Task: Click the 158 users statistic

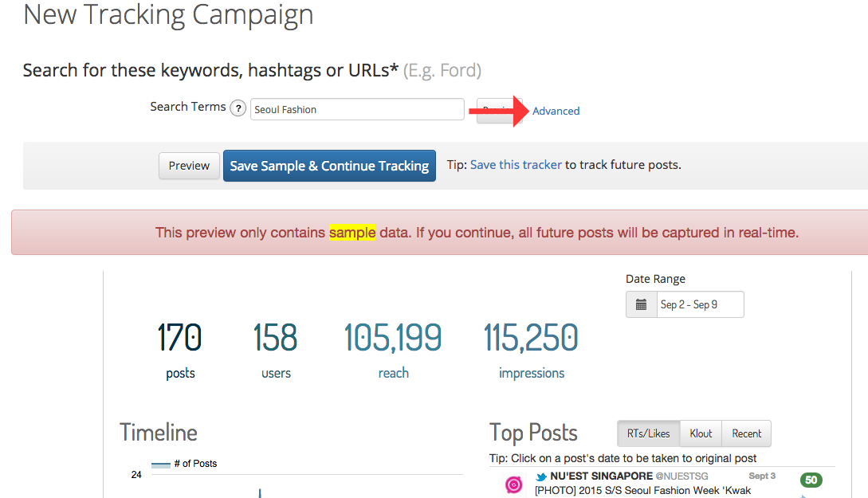Action: [275, 351]
